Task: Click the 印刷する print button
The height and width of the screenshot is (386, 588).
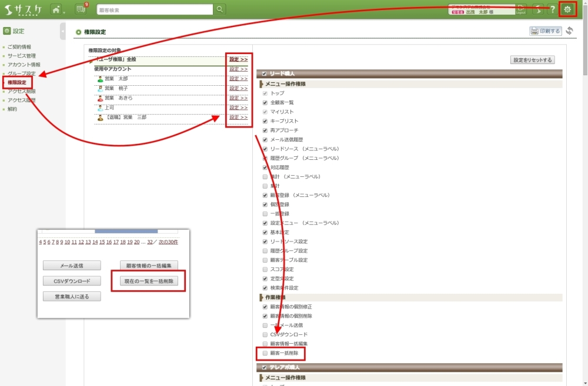Action: pos(545,31)
